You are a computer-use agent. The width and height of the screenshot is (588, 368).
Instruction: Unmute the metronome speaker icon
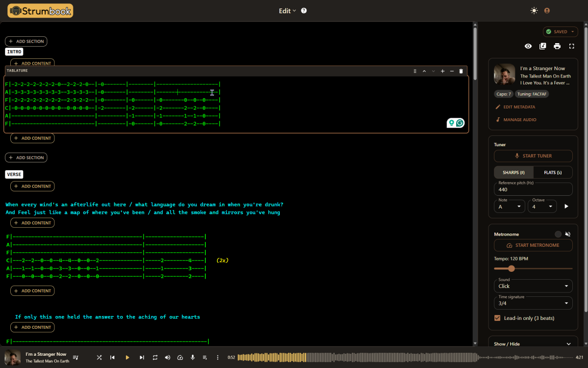tap(568, 235)
